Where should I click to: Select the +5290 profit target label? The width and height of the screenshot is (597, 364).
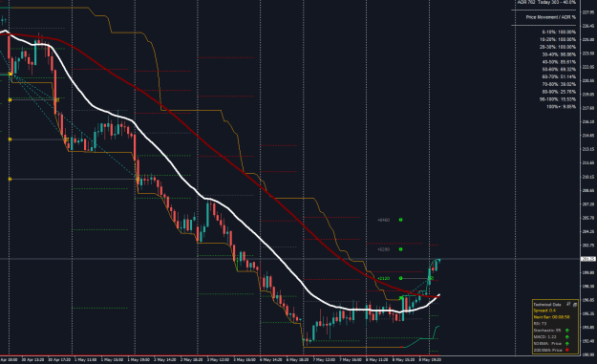pos(383,249)
